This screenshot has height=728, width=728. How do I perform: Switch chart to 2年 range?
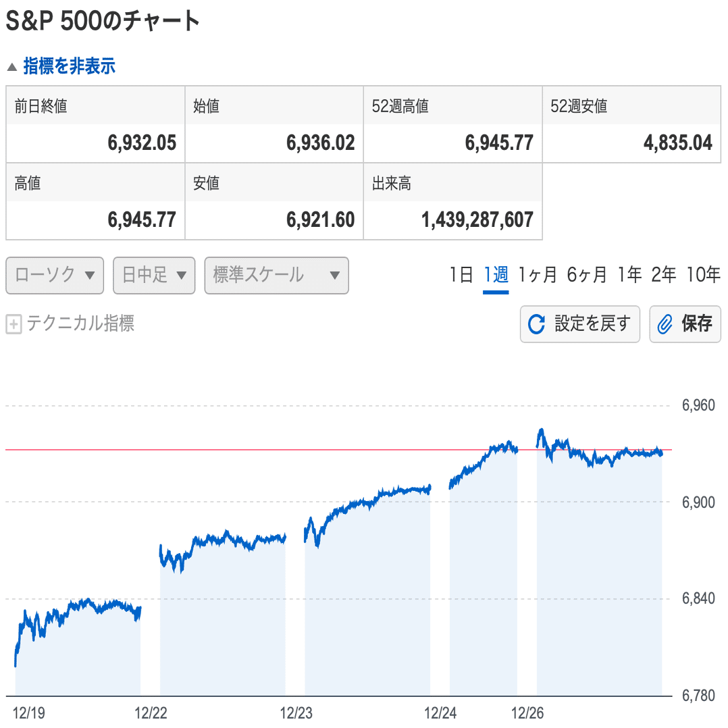pos(663,275)
